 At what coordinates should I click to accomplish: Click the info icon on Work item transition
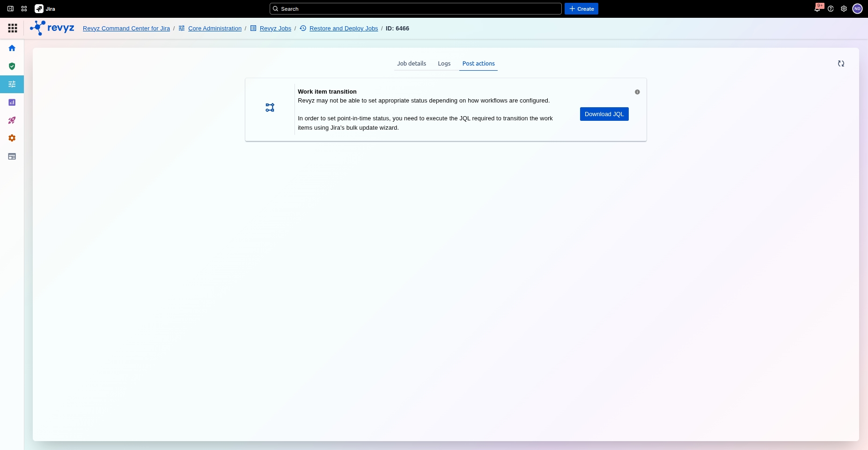pyautogui.click(x=637, y=92)
